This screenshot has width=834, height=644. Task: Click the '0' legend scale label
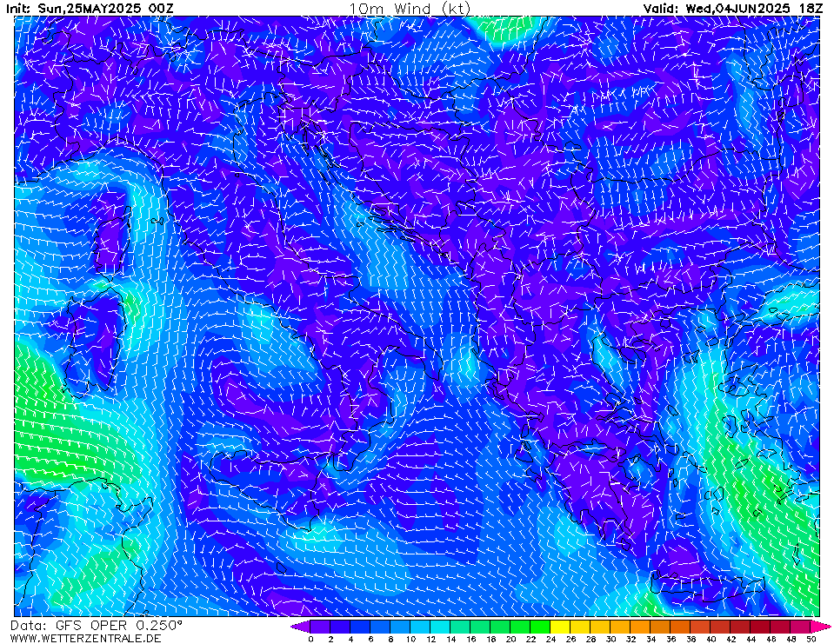point(310,639)
